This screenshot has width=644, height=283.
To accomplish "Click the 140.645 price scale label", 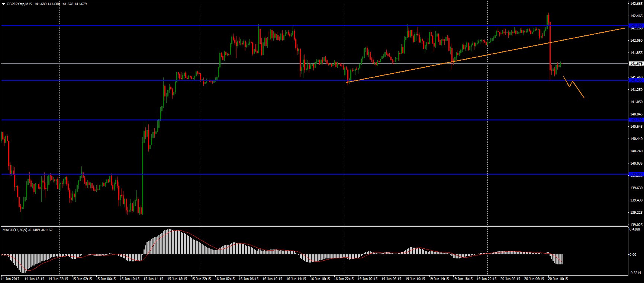I will pyautogui.click(x=637, y=127).
